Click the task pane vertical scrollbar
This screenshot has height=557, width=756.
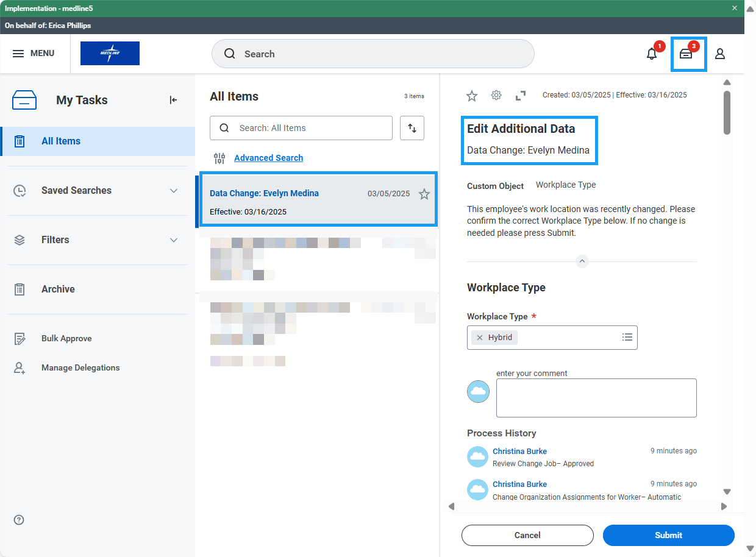click(727, 113)
